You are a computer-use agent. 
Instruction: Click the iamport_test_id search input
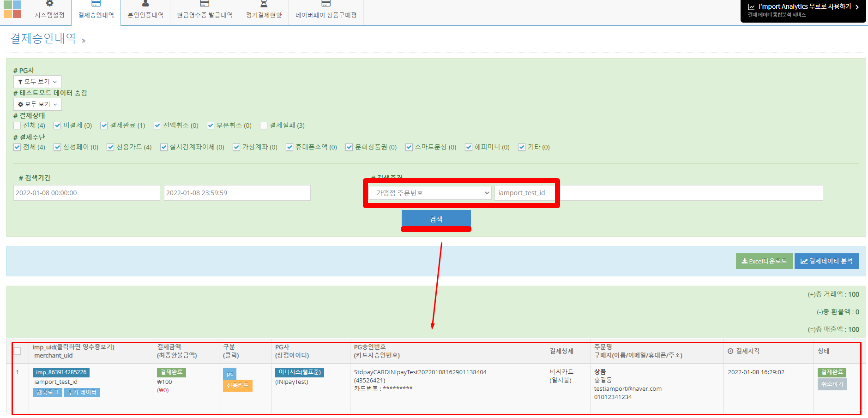click(658, 193)
